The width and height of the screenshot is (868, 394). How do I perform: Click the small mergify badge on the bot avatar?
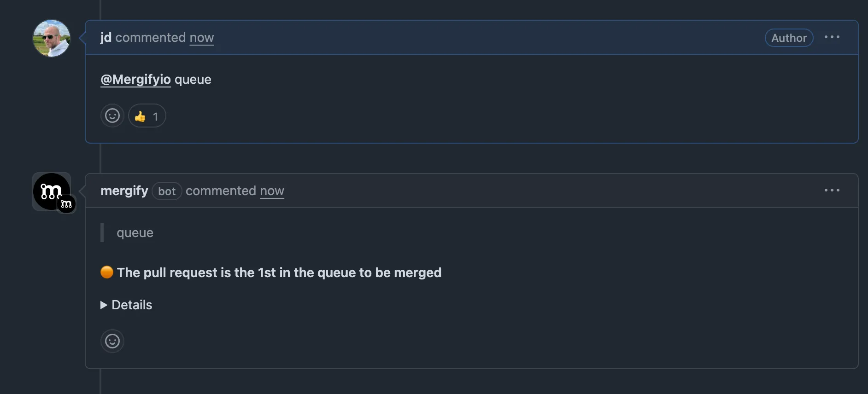click(x=66, y=204)
